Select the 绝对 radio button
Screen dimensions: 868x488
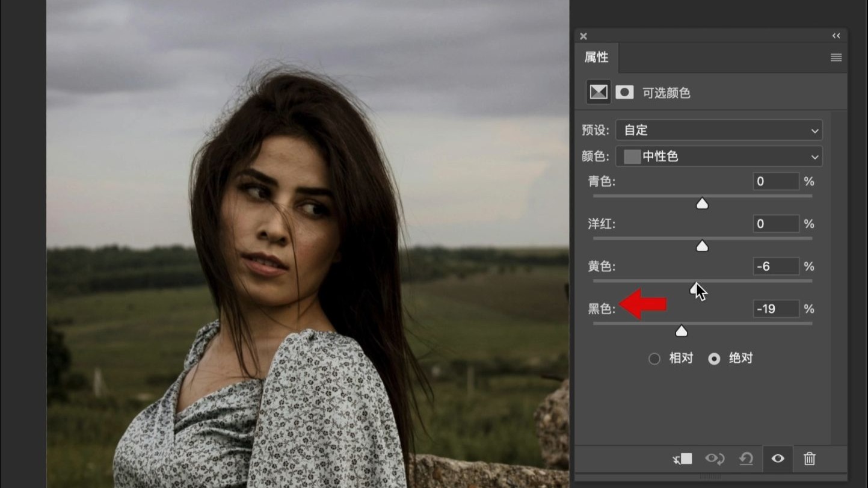714,359
